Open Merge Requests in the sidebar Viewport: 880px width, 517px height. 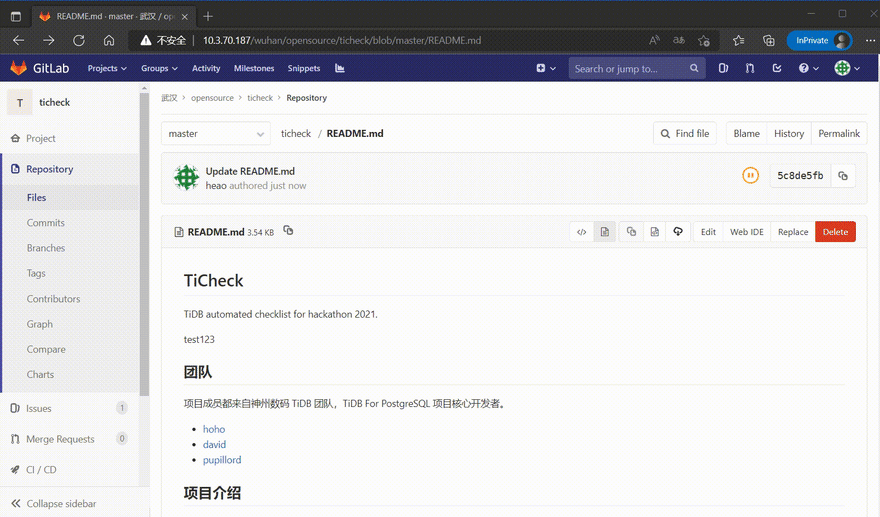(59, 439)
